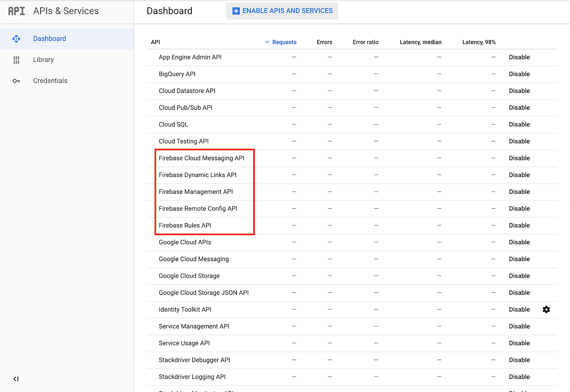The height and width of the screenshot is (392, 570).
Task: Click the API logo in the header
Action: pos(16,11)
